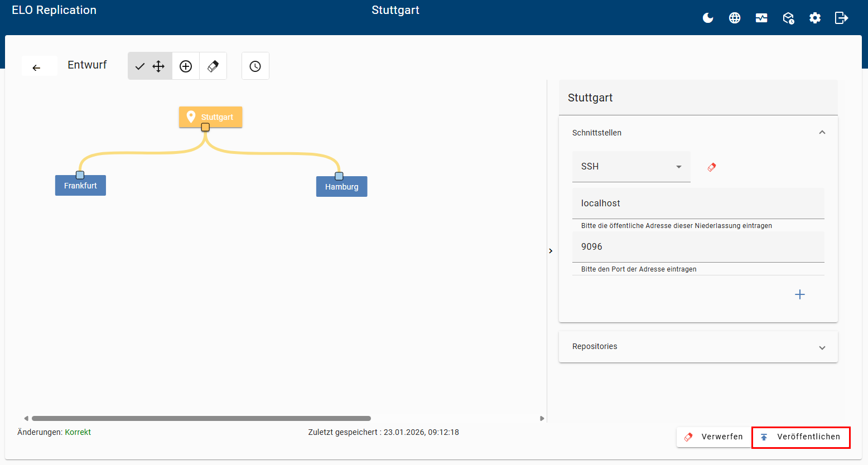This screenshot has height=465, width=868.
Task: Open the history clock button
Action: point(255,66)
